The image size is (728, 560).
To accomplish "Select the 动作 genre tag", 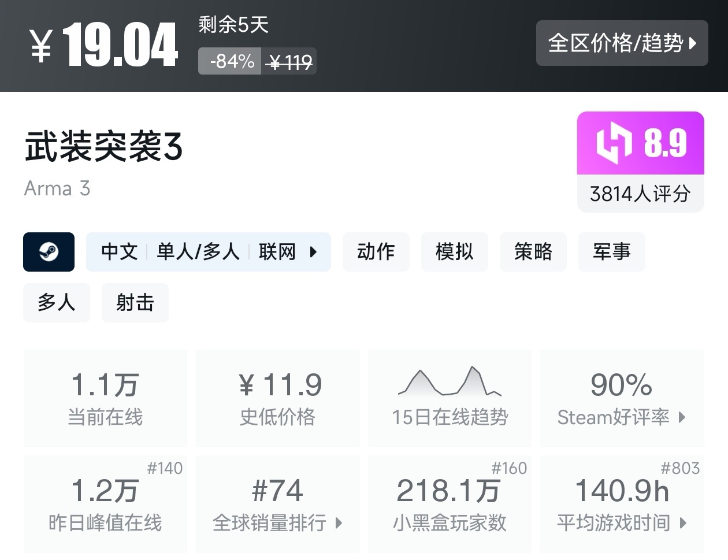I will (x=376, y=252).
